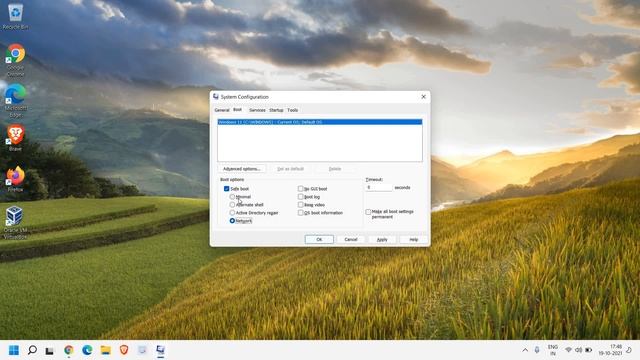Screen dimensions: 640x360
Task: Open Brave browser desktop shortcut
Action: (x=16, y=138)
